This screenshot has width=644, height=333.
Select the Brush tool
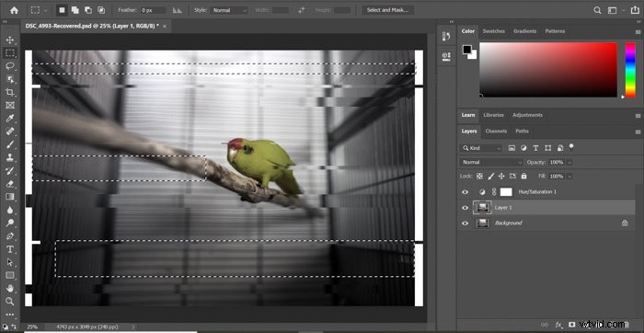[10, 144]
